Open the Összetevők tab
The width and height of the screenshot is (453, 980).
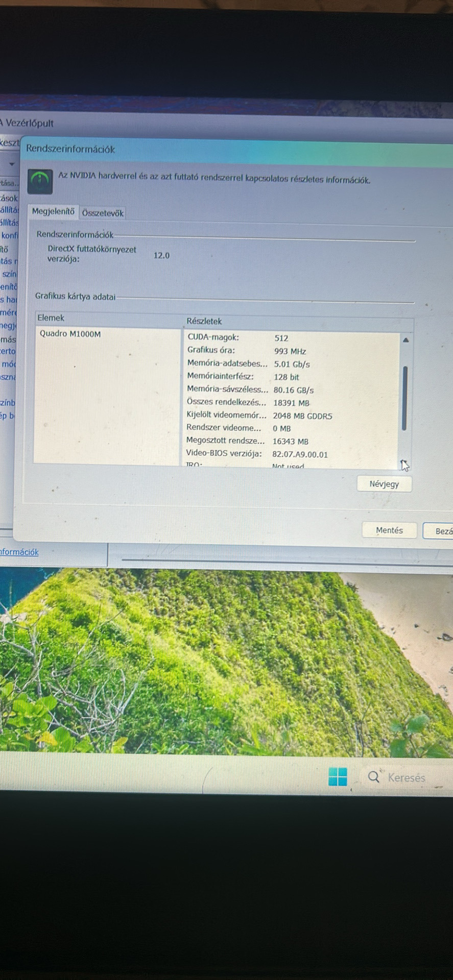(103, 213)
